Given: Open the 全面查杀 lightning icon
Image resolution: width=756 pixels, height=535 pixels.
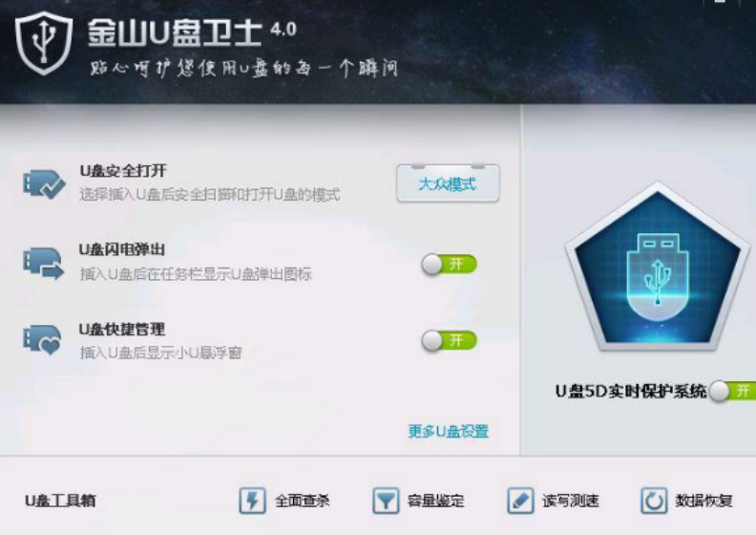Looking at the screenshot, I should [x=252, y=501].
